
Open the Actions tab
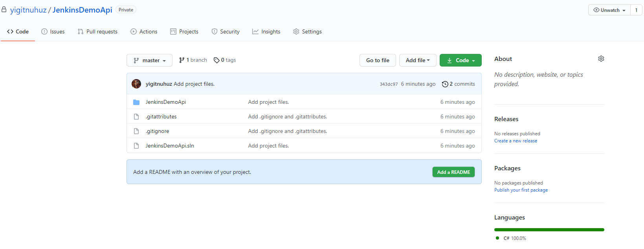[144, 31]
